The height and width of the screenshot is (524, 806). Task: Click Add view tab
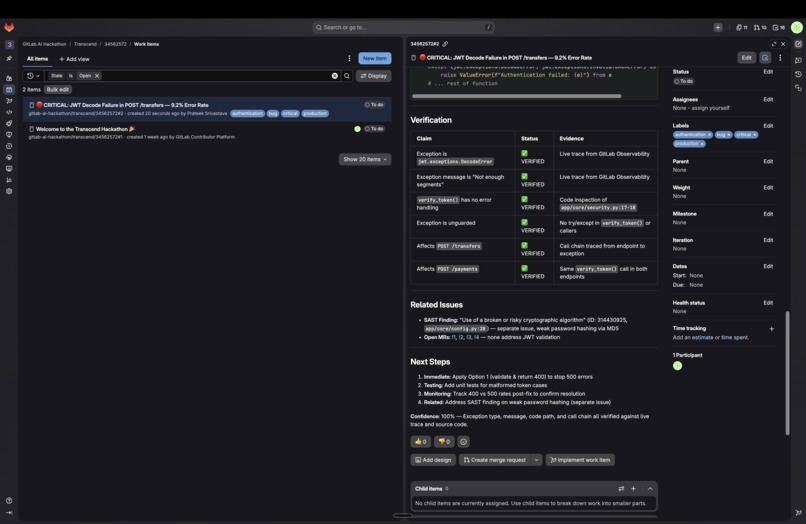(74, 59)
